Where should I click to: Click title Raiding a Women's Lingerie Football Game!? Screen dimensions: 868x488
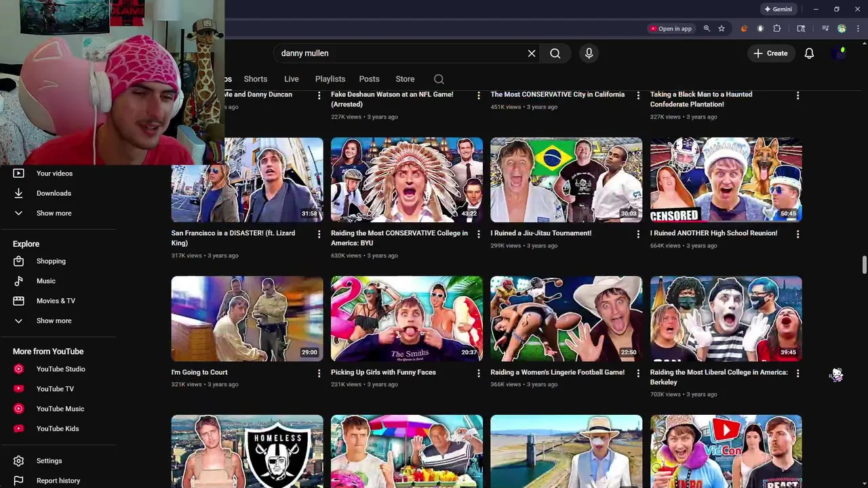click(x=557, y=372)
